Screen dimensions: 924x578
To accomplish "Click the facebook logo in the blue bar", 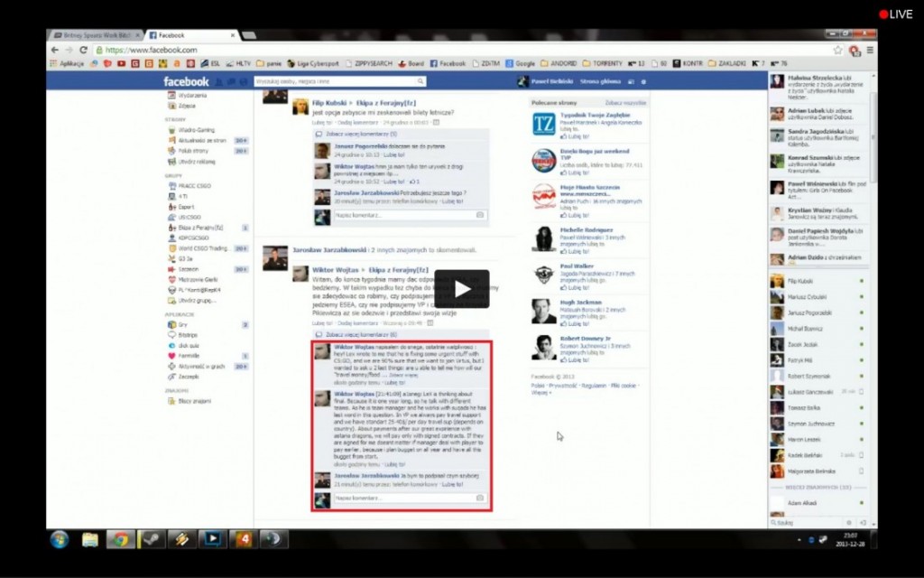I will (x=186, y=81).
